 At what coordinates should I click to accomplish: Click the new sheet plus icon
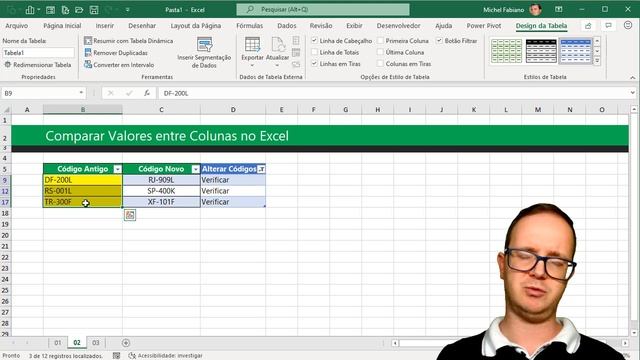(126, 343)
